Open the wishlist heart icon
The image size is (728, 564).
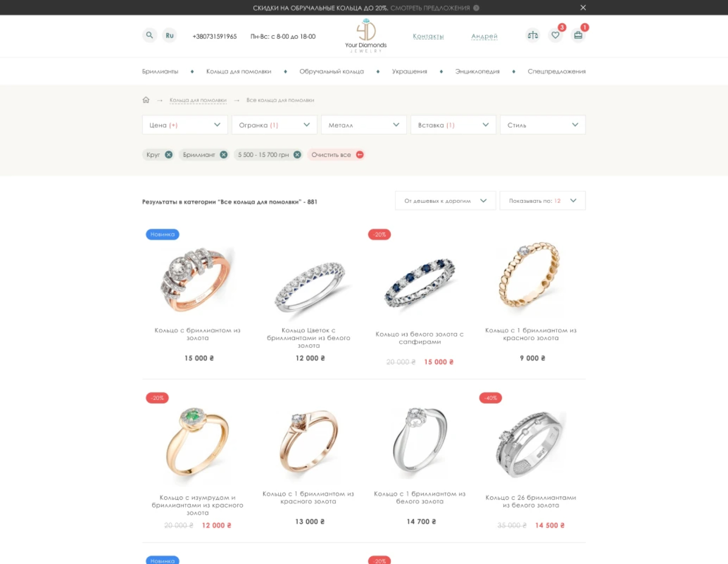tap(555, 36)
